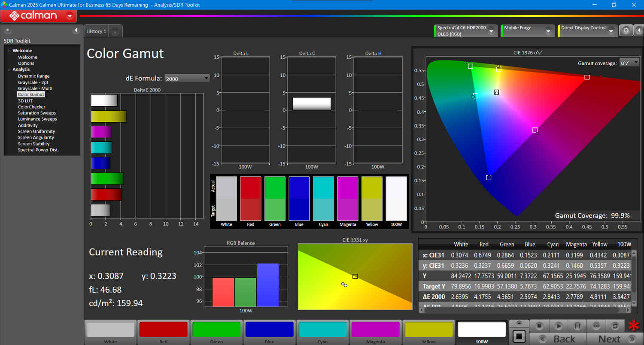
Task: Click the continuous read infinity icon
Action: 596,326
